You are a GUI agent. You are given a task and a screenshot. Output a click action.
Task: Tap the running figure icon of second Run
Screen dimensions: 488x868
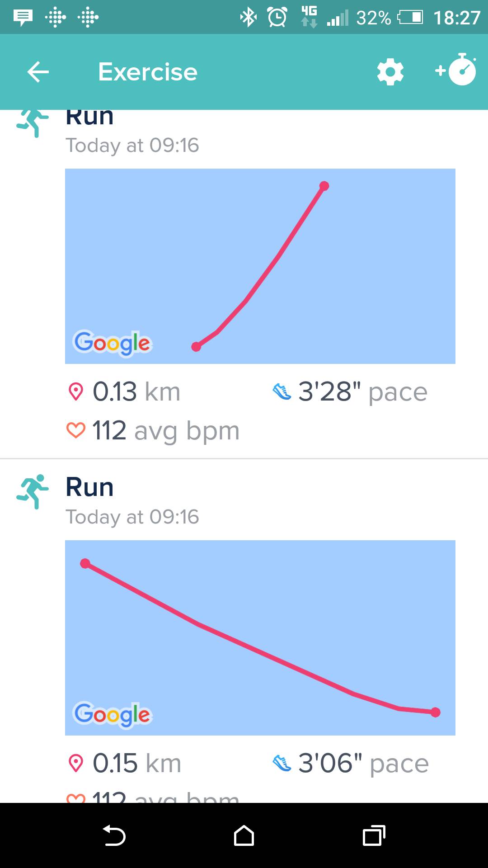point(33,491)
